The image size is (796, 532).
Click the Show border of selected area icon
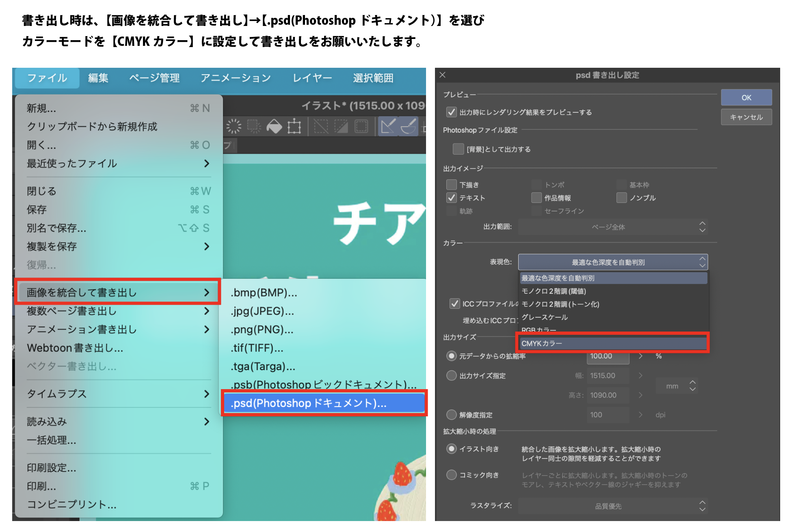click(x=361, y=126)
